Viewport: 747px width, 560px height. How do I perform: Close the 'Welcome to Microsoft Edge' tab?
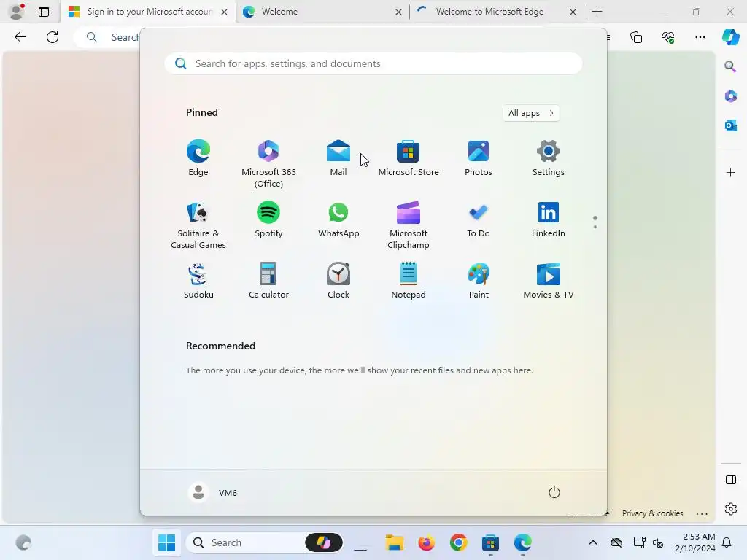[x=573, y=12]
